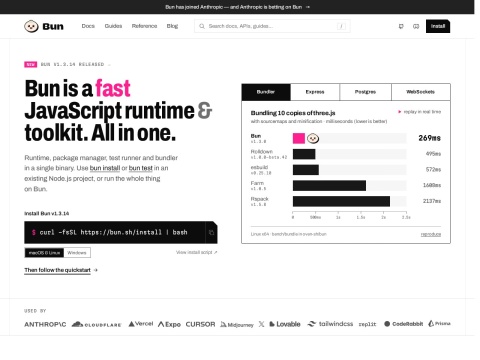Click the tailwindcss logo

pyautogui.click(x=330, y=324)
